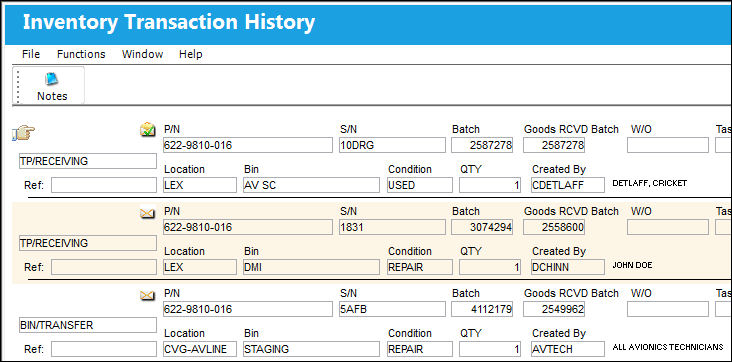Click the envelope icon for S/N 5AFB

click(x=148, y=295)
